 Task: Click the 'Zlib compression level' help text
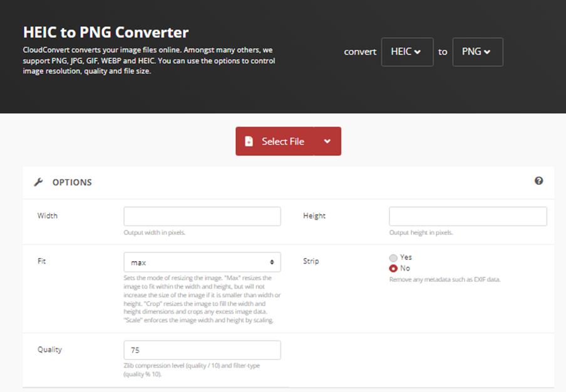click(x=192, y=369)
